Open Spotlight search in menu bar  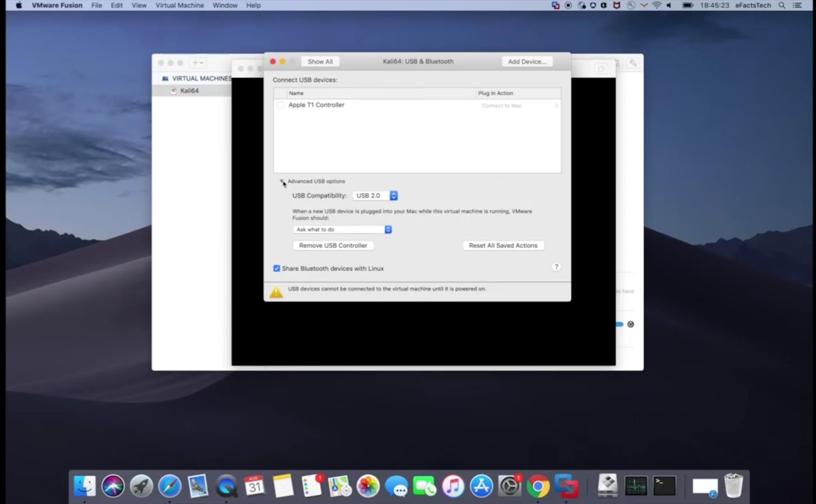[x=782, y=6]
